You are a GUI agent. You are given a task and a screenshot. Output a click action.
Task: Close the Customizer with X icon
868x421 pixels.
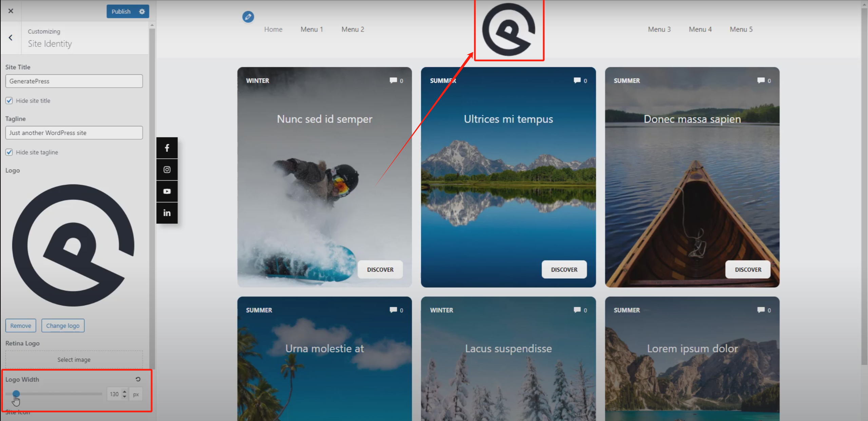[11, 11]
